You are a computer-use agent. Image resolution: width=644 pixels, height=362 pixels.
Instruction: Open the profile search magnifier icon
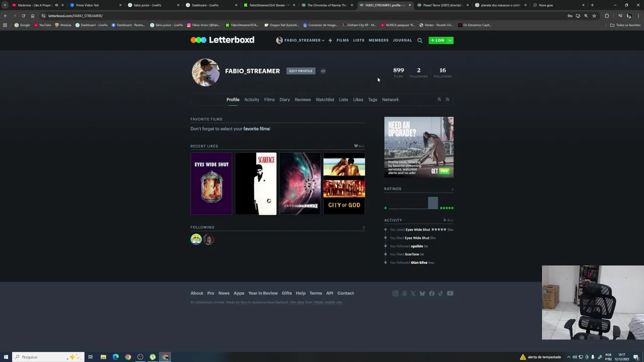tap(439, 100)
